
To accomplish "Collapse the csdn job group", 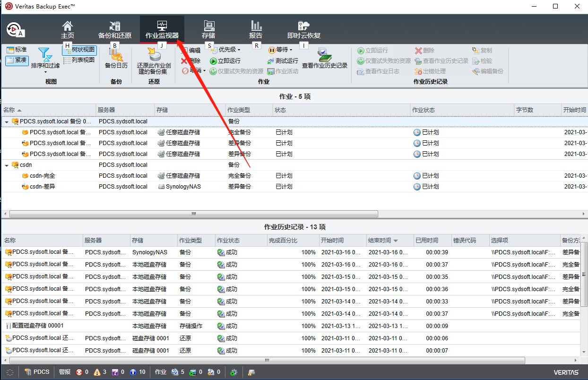I will (8, 164).
